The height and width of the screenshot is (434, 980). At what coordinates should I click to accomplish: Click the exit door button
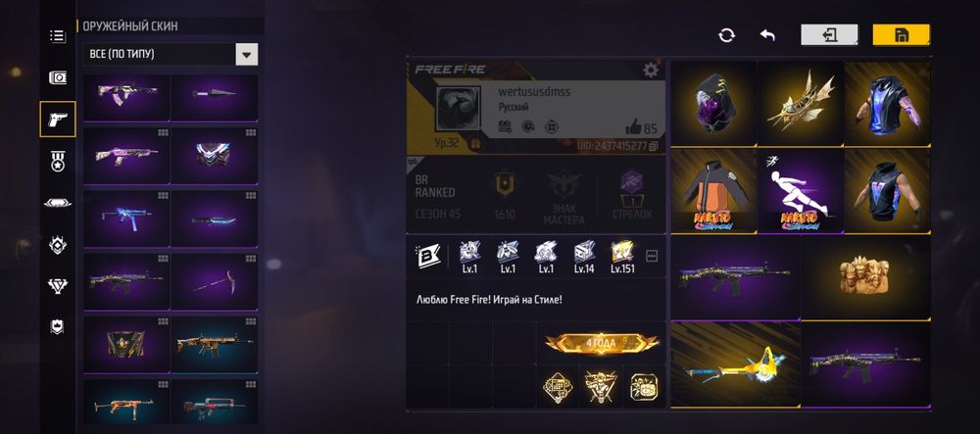[x=829, y=35]
